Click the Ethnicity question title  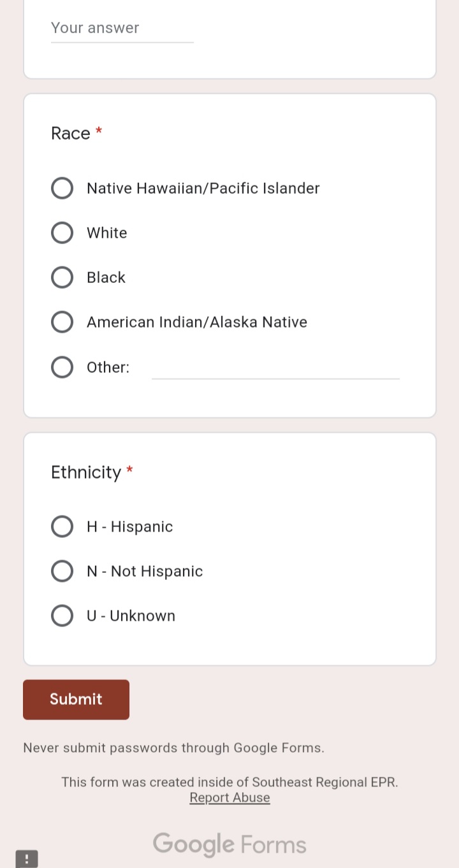86,472
